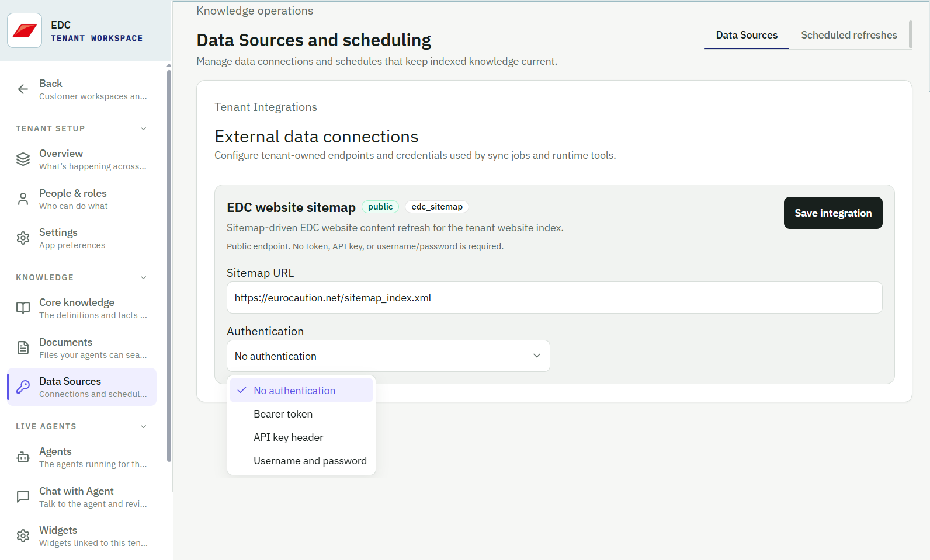Open the Overview page
Screen dimensions: 930x560
[x=82, y=159]
